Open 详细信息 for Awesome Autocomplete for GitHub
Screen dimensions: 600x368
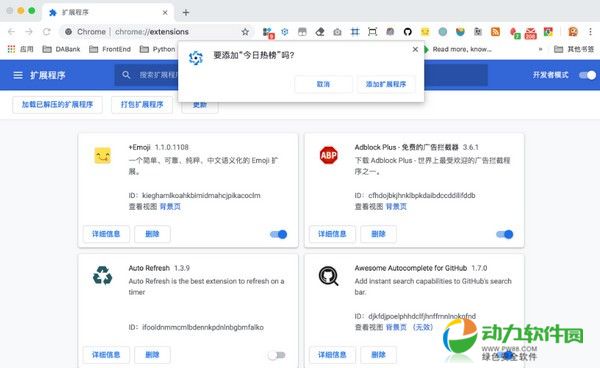tap(333, 355)
